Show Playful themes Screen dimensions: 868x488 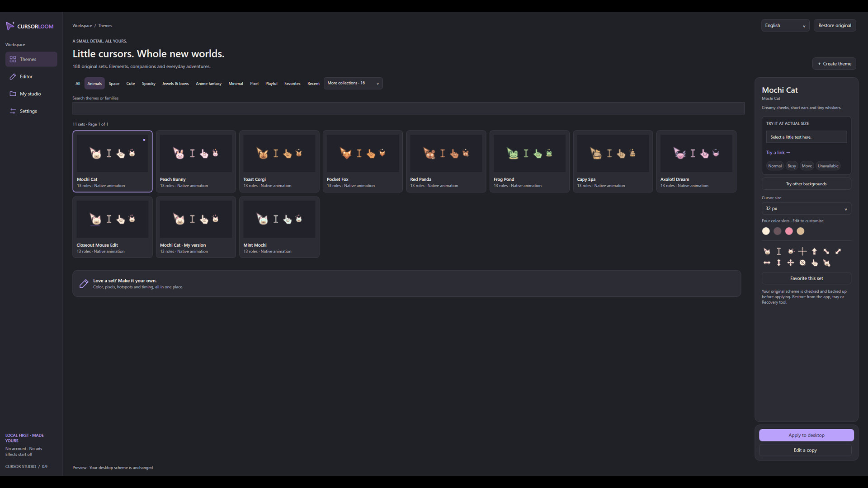(x=271, y=84)
